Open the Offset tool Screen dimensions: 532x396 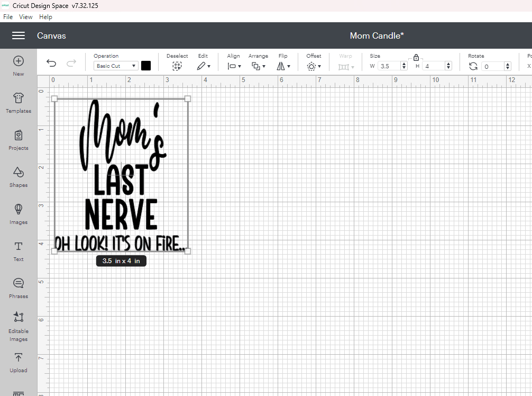point(311,66)
